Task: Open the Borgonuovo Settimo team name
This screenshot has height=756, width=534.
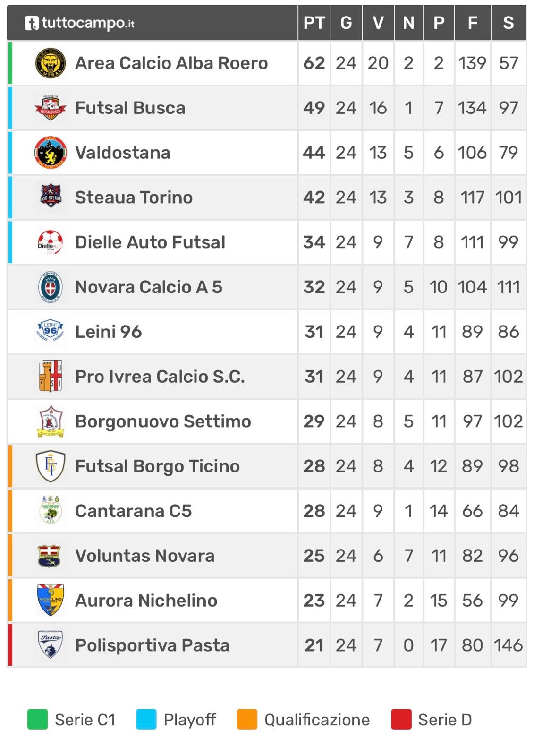Action: point(163,421)
